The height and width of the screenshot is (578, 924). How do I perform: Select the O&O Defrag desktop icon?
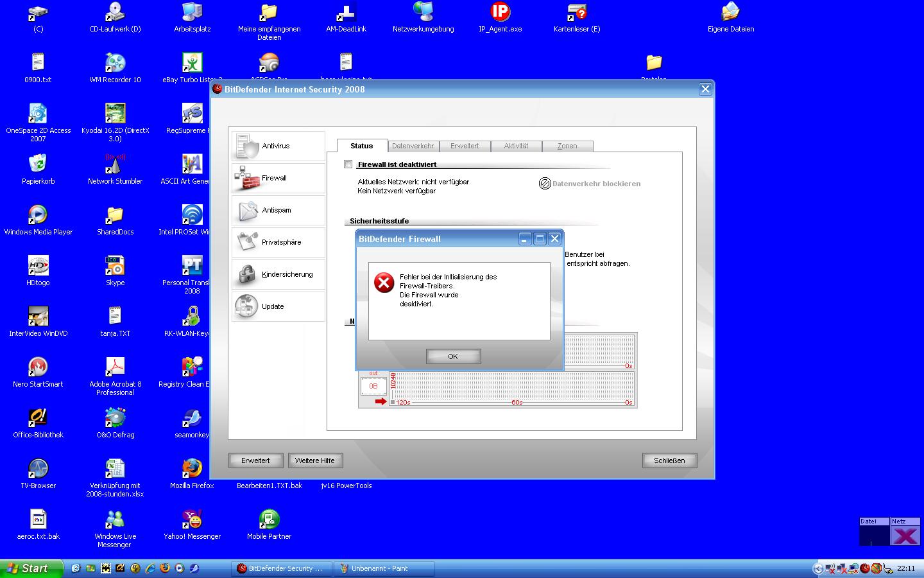(115, 423)
